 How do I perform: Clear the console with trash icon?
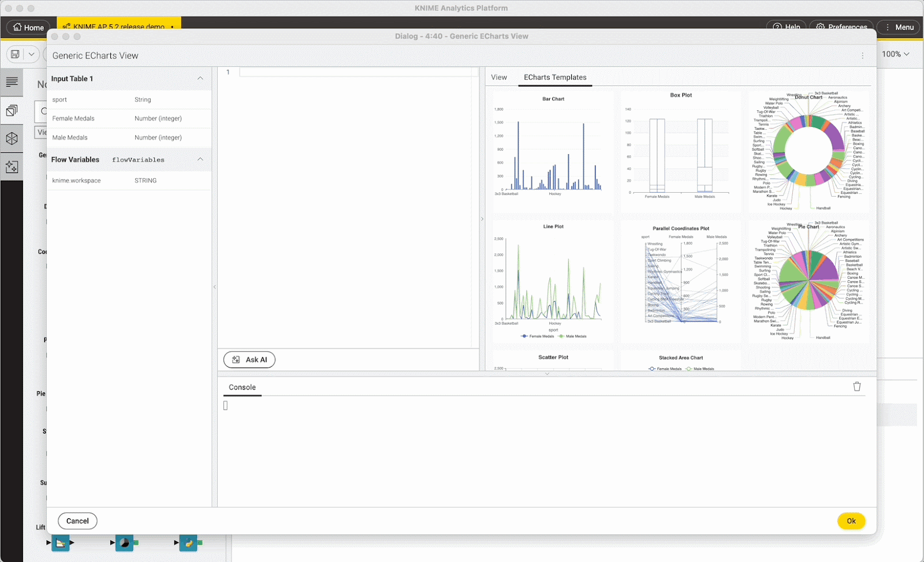pos(857,386)
